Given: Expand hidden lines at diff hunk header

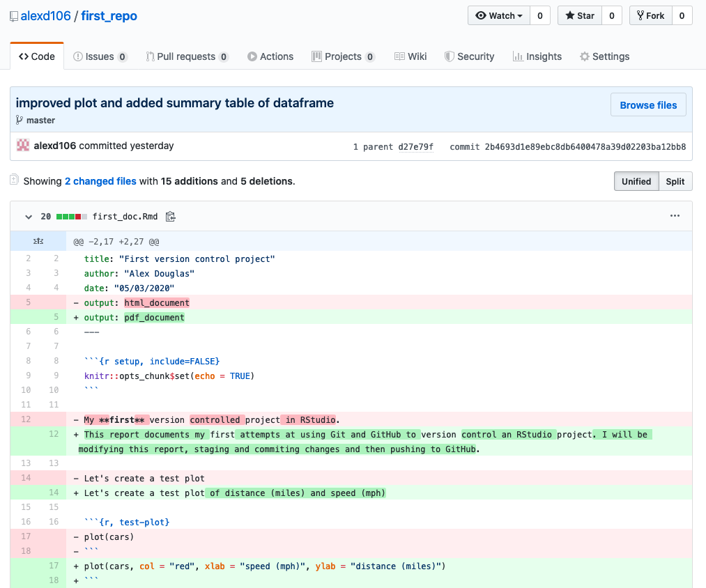Looking at the screenshot, I should pos(38,242).
